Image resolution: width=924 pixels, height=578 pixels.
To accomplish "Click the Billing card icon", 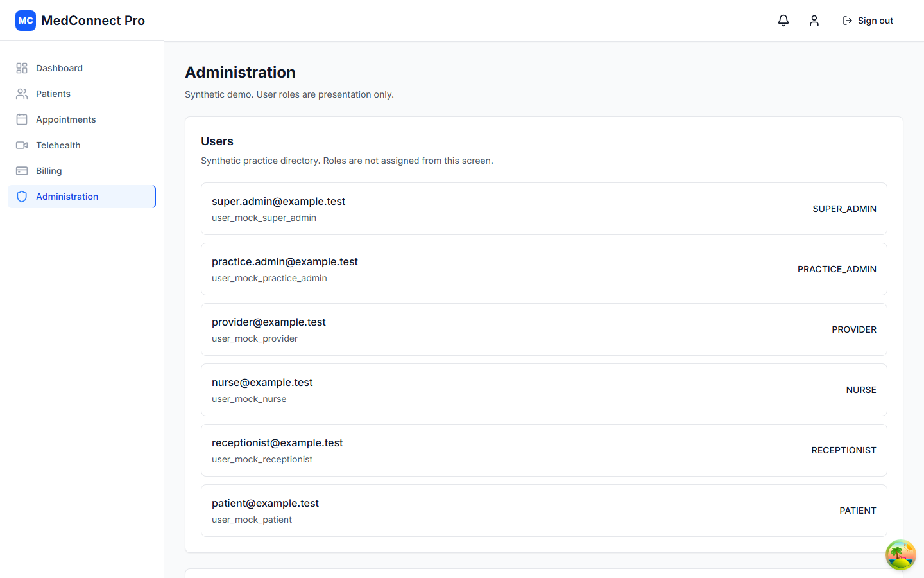I will [x=22, y=171].
